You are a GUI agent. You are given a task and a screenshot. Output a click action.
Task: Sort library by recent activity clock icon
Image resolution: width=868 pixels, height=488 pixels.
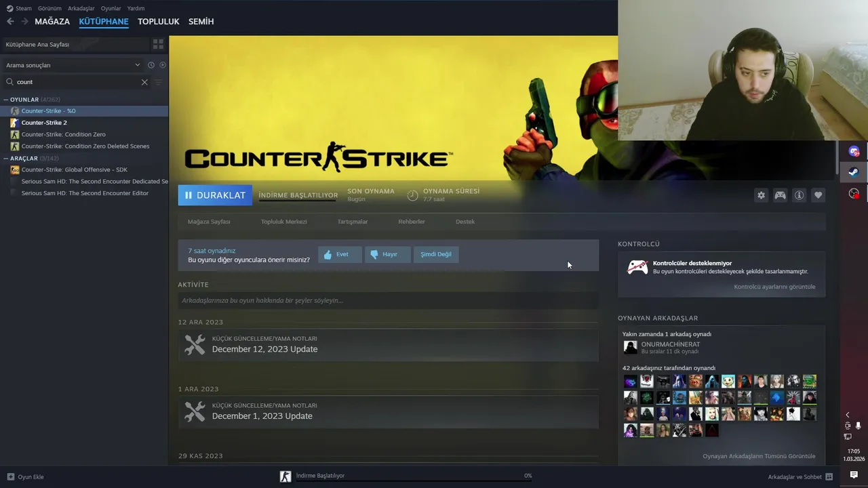point(151,65)
